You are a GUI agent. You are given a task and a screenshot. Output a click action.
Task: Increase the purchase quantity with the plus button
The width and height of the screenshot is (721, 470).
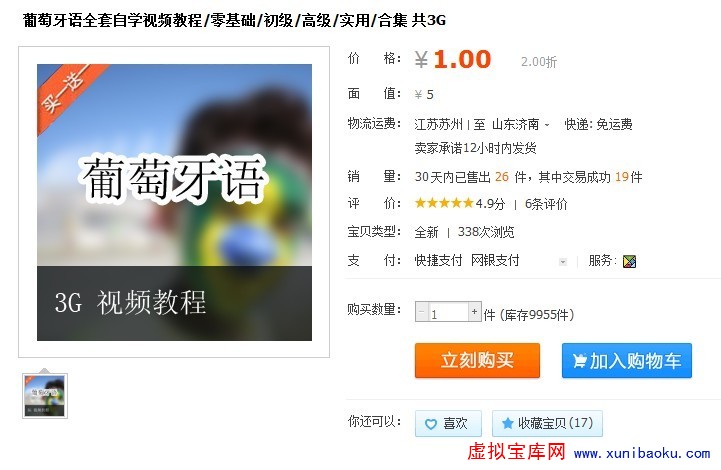click(x=475, y=312)
